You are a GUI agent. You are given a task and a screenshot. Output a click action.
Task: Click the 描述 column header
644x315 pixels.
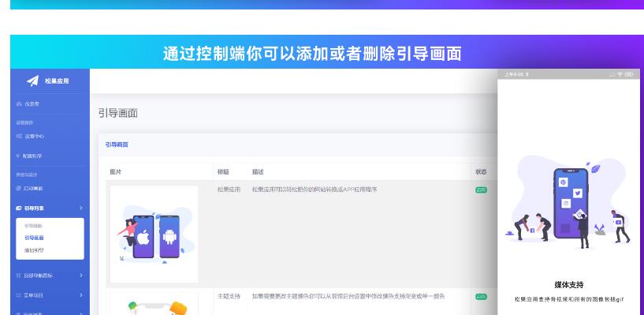click(258, 172)
